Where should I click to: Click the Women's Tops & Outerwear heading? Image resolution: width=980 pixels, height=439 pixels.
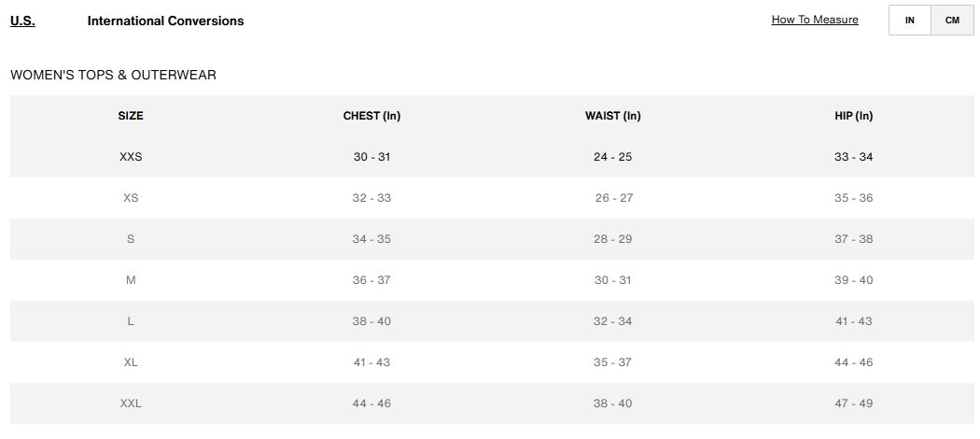(113, 75)
